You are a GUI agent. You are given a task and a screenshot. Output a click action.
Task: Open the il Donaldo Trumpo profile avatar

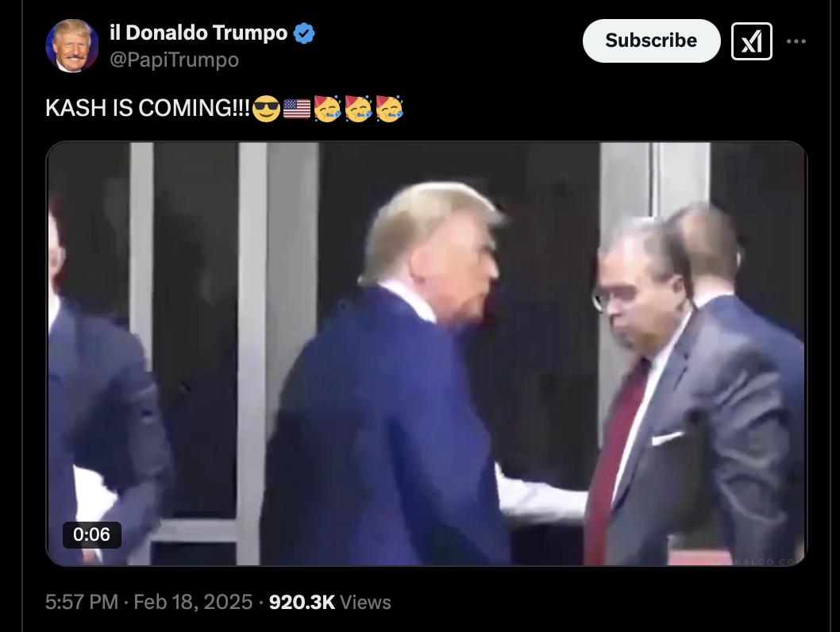72,46
